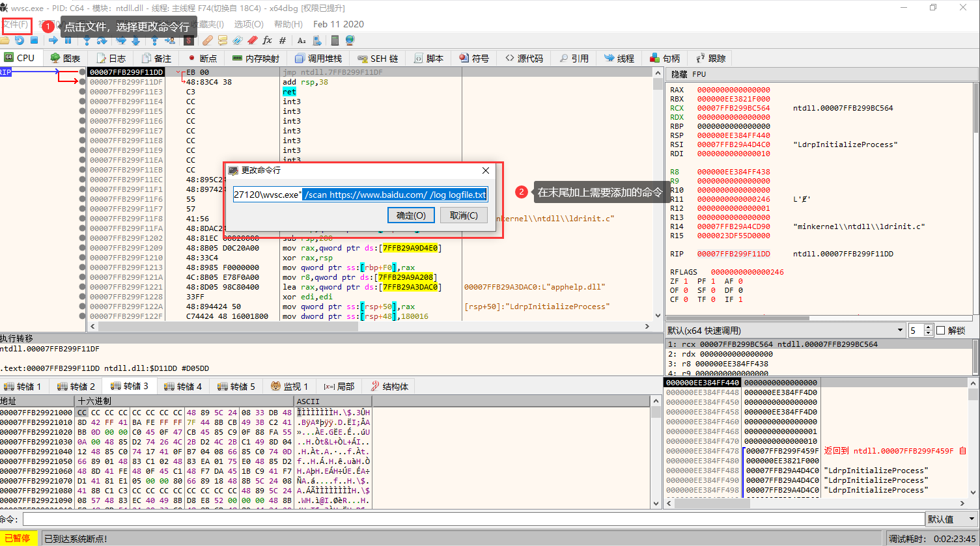Select the RAX register value
The width and height of the screenshot is (980, 546).
(733, 90)
